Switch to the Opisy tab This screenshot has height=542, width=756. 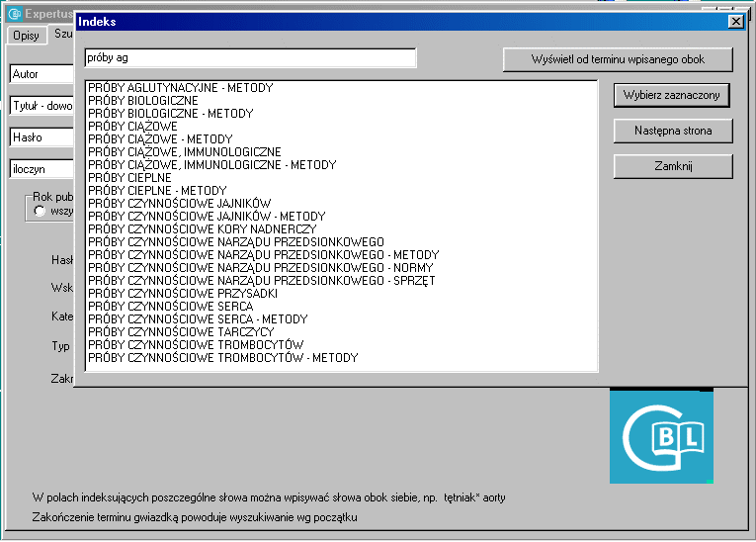[x=27, y=36]
